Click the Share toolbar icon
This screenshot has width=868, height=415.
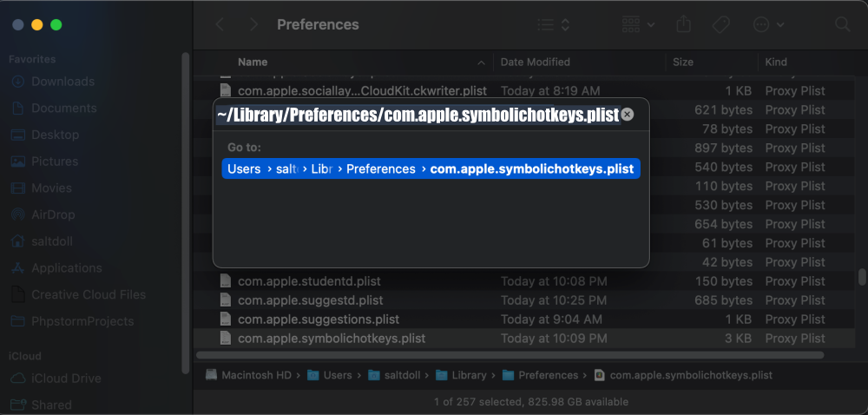click(684, 24)
